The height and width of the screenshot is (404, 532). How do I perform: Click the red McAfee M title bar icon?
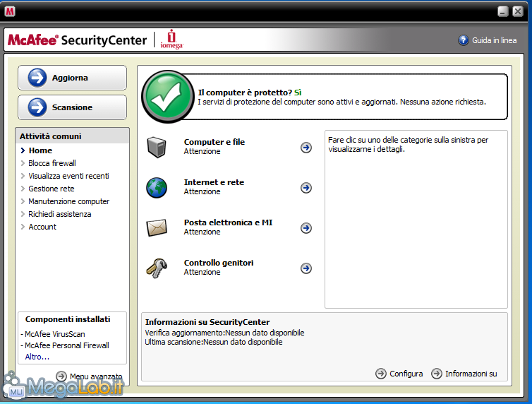click(x=10, y=11)
